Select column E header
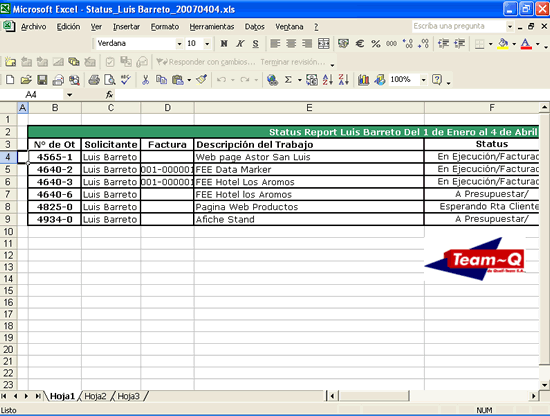550x416 pixels. point(309,108)
